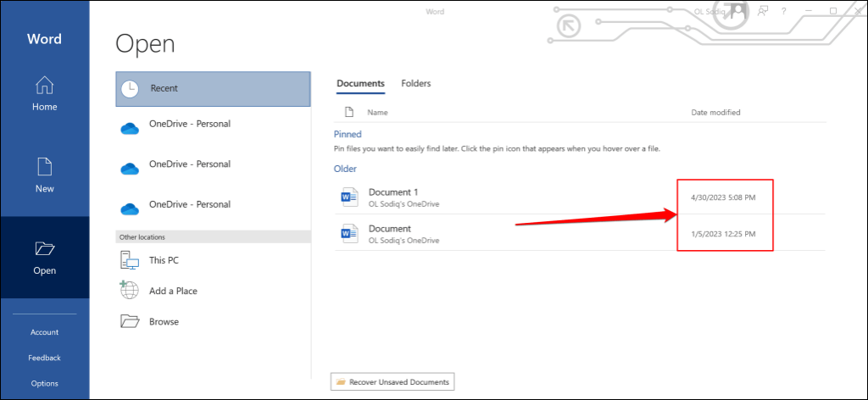This screenshot has width=868, height=400.
Task: Sort by Date modified column header
Action: click(x=715, y=113)
